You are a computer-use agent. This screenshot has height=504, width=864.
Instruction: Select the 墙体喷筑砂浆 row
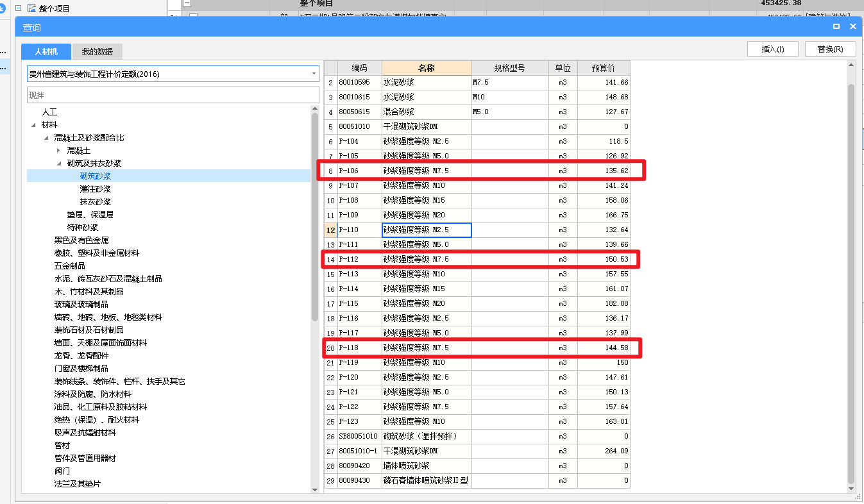point(477,466)
